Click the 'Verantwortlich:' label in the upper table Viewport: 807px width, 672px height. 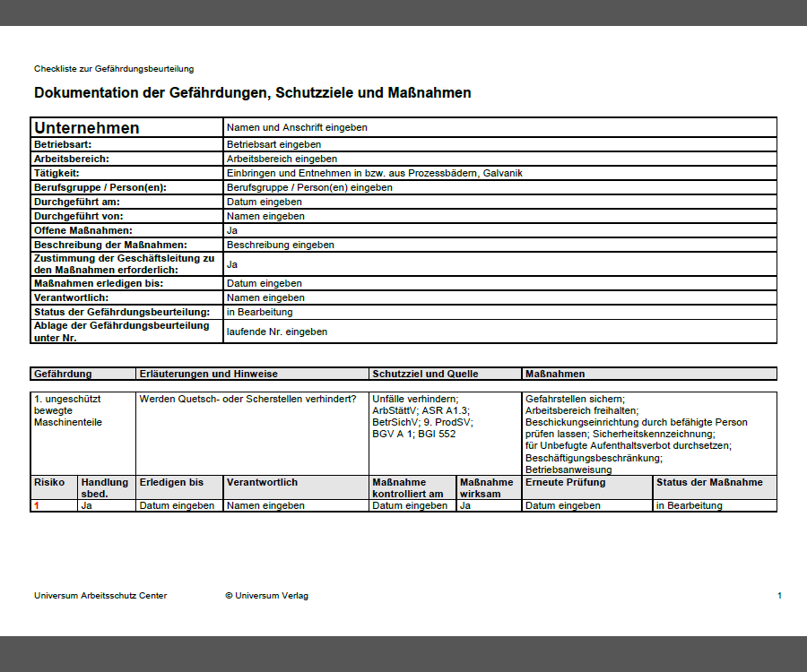click(72, 298)
